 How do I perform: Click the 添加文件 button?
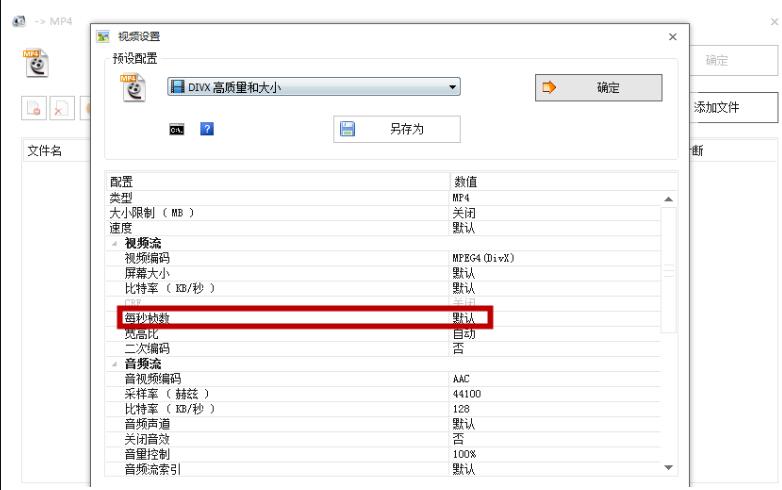click(722, 108)
